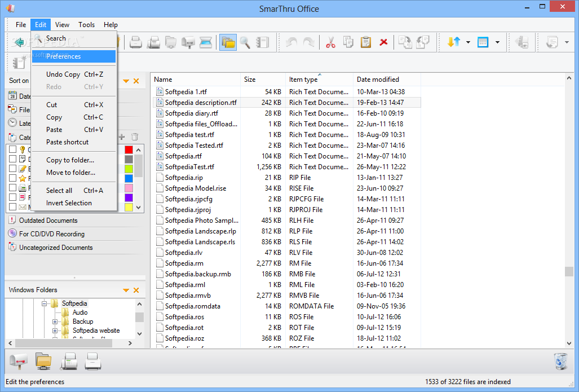
Task: Click the fax machine toolbar icon
Action: [x=153, y=42]
